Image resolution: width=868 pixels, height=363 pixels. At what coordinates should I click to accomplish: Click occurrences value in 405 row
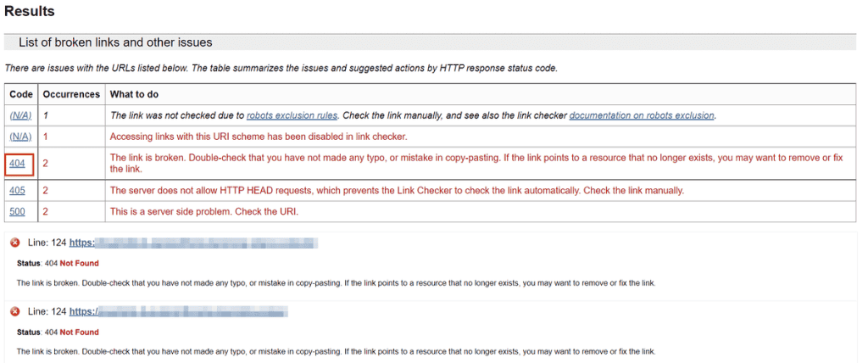click(x=46, y=191)
